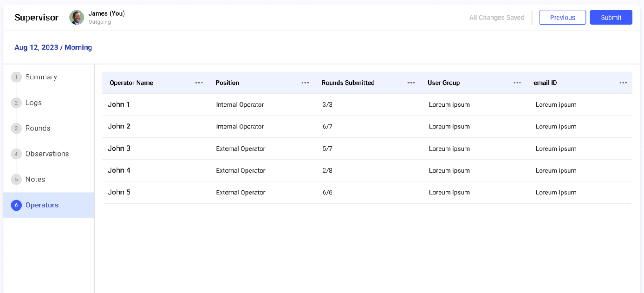This screenshot has height=293, width=644.
Task: Open the Observations step
Action: (x=47, y=154)
